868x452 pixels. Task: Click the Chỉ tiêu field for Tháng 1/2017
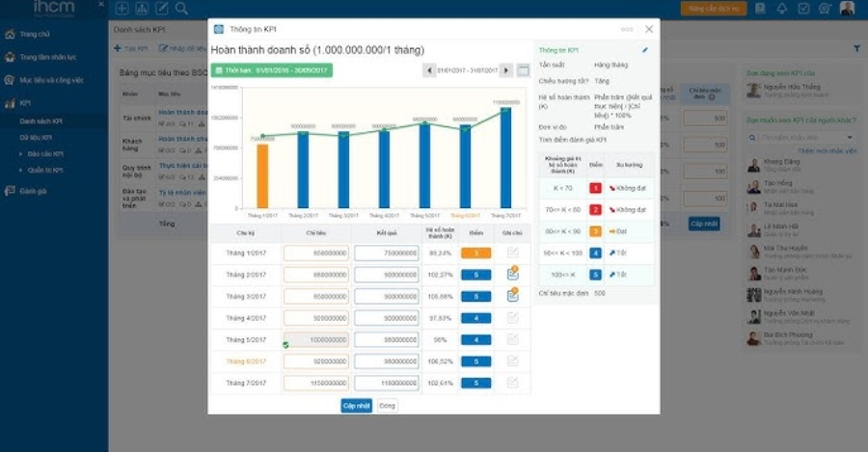tap(315, 253)
